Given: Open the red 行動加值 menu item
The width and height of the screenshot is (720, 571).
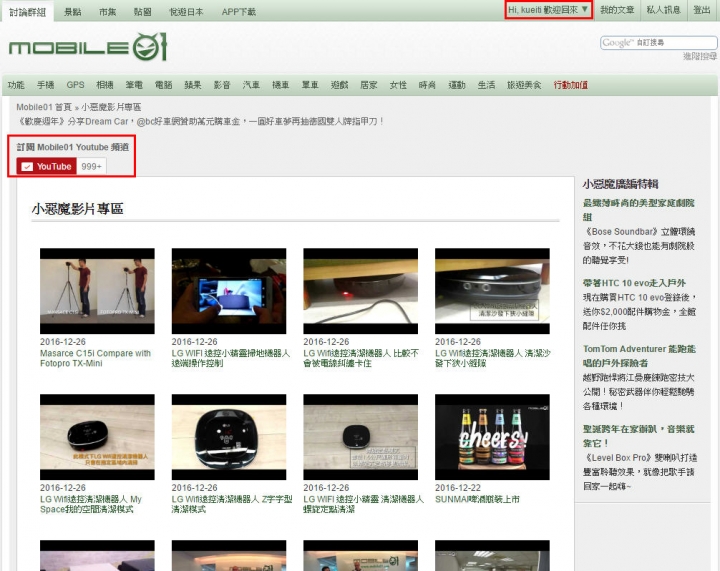Looking at the screenshot, I should coord(571,85).
